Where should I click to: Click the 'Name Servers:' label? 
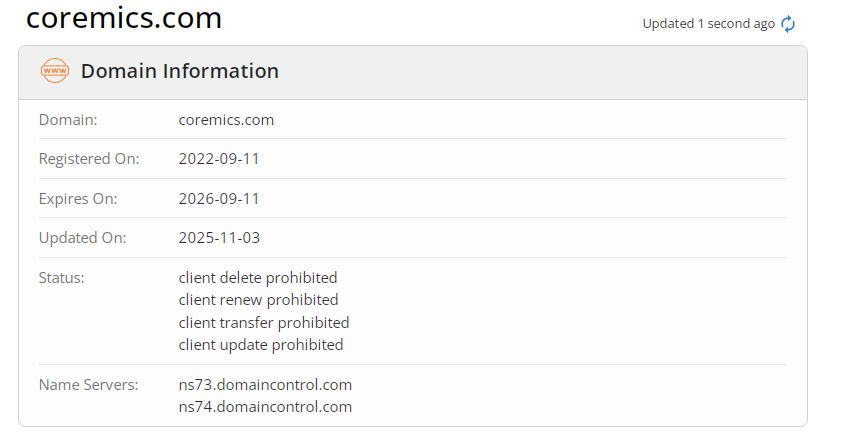tap(88, 384)
